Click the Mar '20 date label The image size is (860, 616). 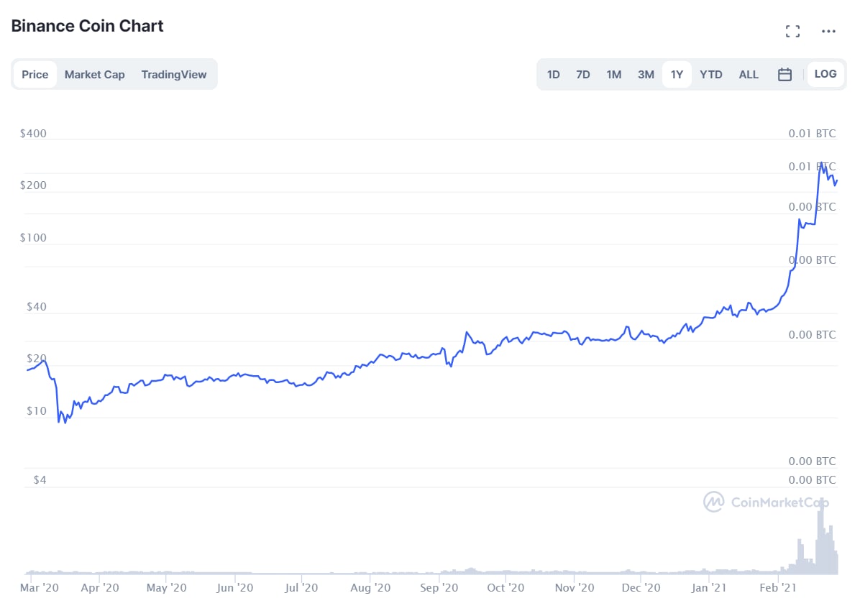tap(39, 587)
